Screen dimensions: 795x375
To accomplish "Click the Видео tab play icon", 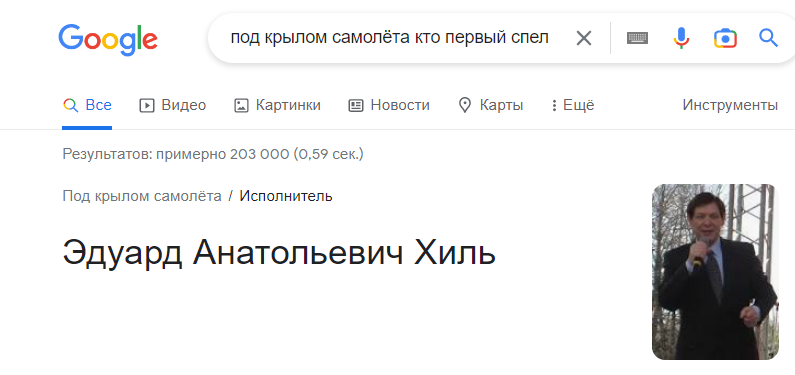I will click(x=147, y=105).
